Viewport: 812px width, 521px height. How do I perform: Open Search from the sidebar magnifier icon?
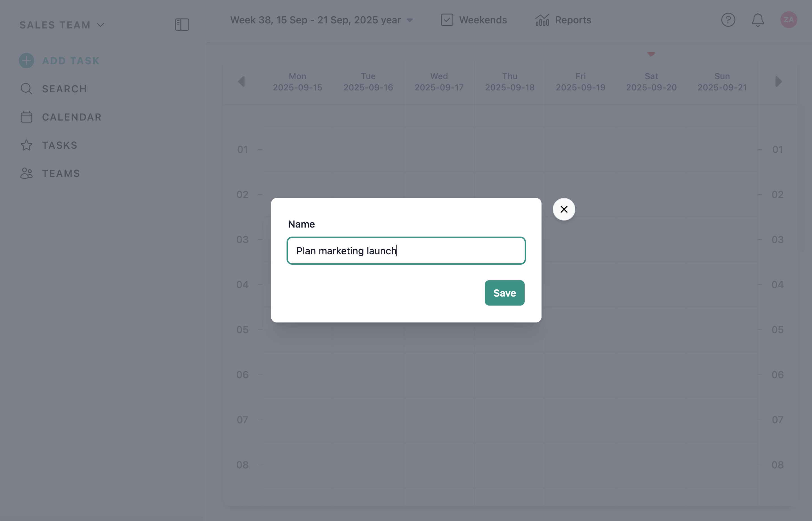26,89
